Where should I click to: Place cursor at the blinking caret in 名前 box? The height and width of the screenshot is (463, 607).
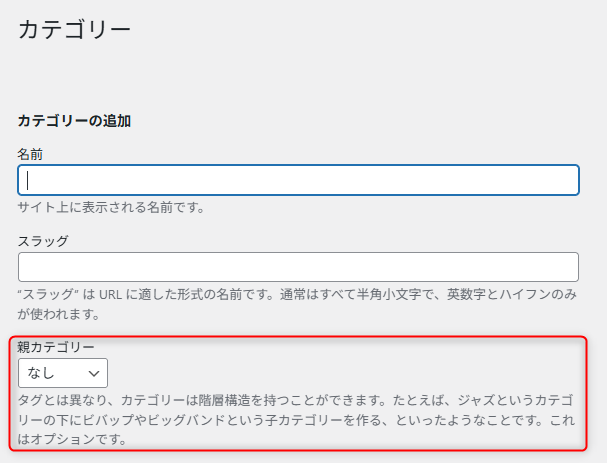point(27,180)
